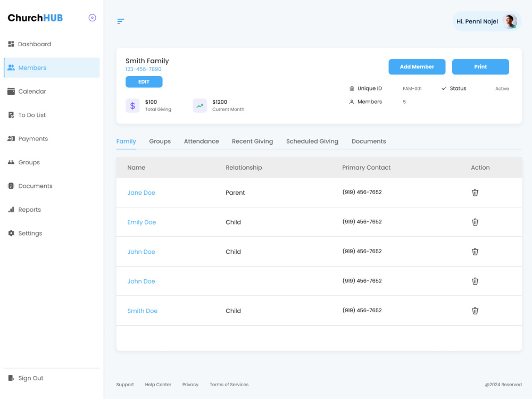Click the Name column header
Screen dimensions: 532x399
[x=136, y=167]
